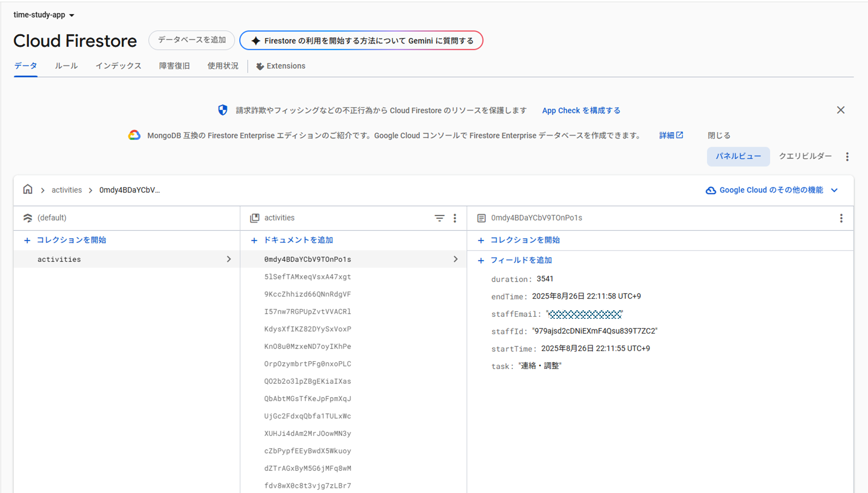The width and height of the screenshot is (868, 493).
Task: Click the endTime field value
Action: point(587,296)
